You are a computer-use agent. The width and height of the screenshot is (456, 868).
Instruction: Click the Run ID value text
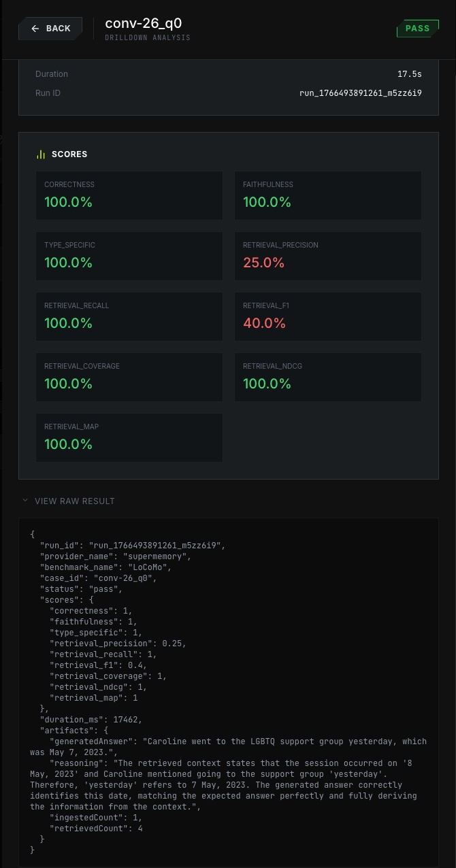[x=360, y=93]
